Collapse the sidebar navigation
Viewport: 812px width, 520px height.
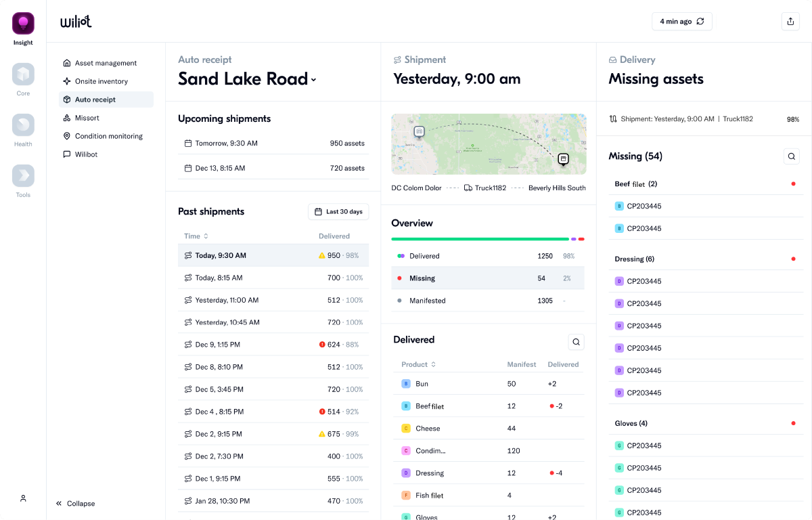[75, 504]
